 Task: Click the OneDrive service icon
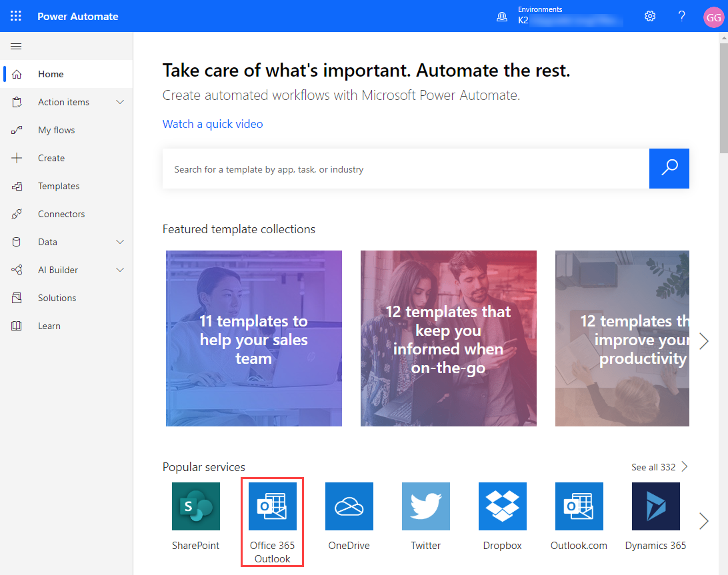(349, 506)
